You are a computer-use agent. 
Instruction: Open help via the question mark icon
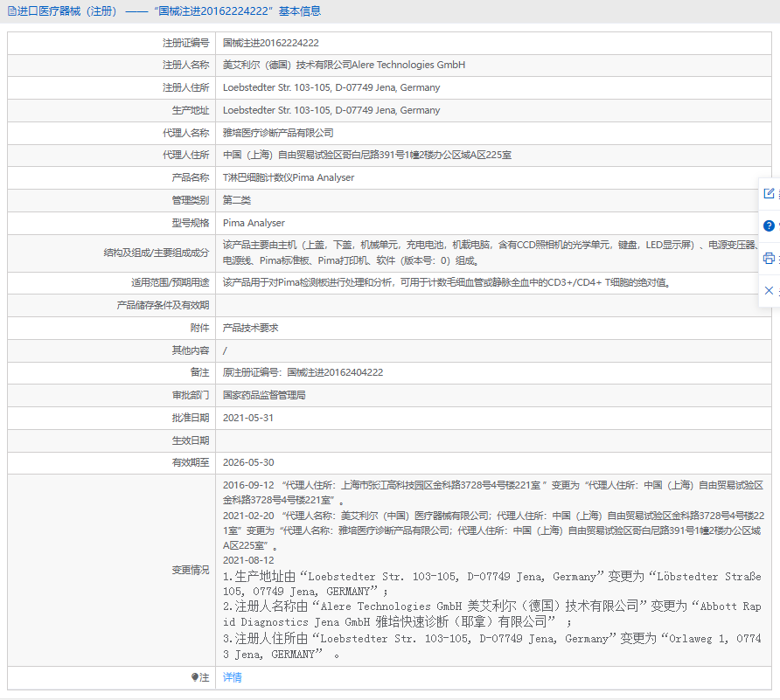(x=770, y=225)
